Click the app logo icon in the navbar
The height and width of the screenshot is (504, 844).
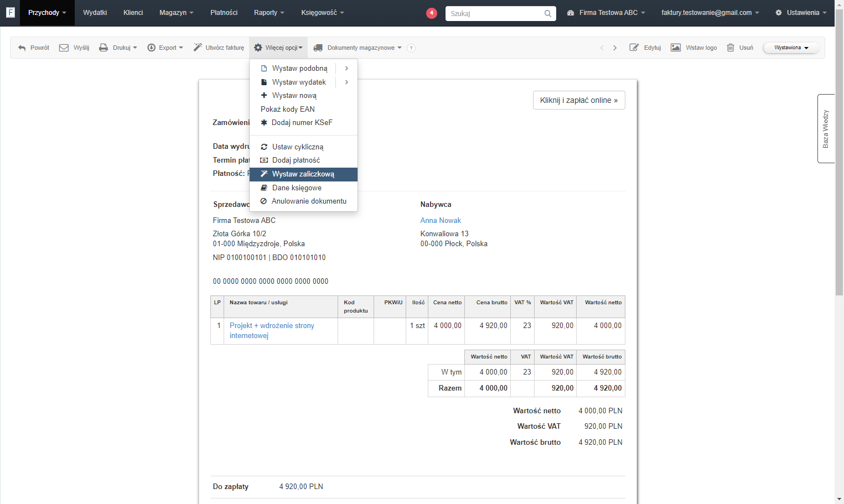tap(10, 12)
